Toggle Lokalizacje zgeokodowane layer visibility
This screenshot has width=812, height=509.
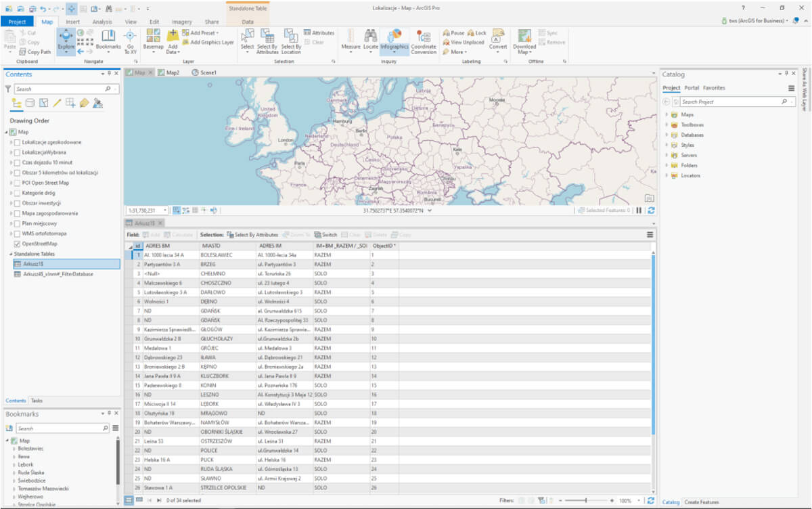pyautogui.click(x=17, y=142)
